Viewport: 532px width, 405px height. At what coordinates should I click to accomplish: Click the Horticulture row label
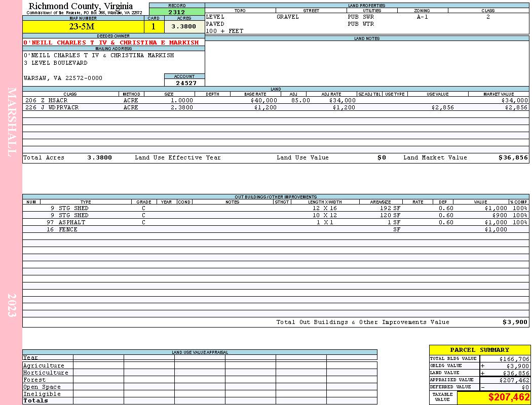click(46, 373)
